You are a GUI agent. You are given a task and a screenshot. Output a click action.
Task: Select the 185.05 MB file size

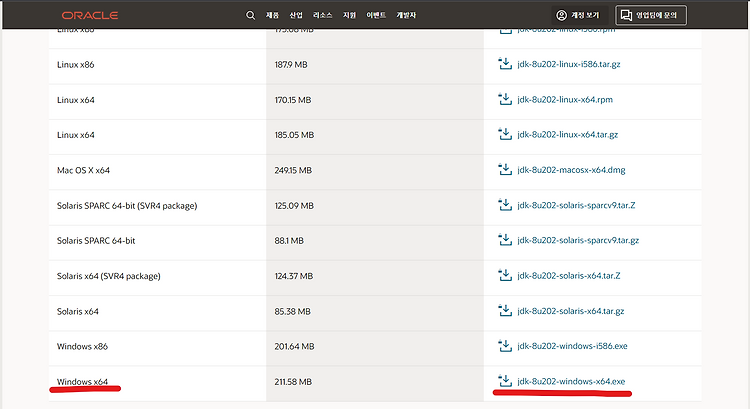click(294, 135)
